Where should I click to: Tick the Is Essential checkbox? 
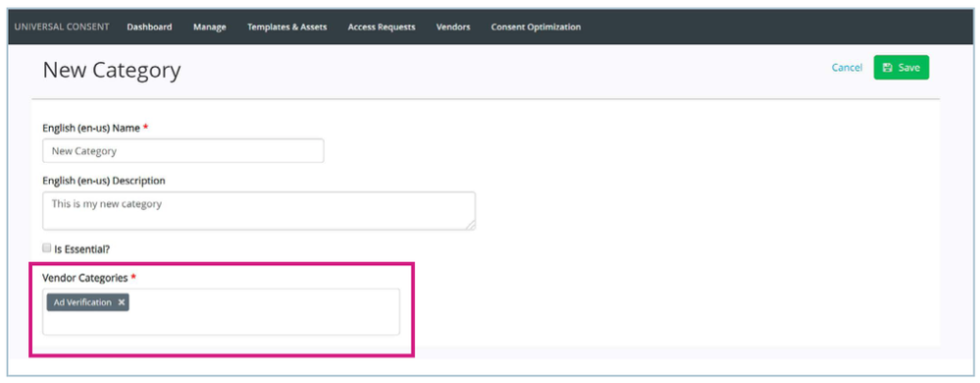point(47,247)
